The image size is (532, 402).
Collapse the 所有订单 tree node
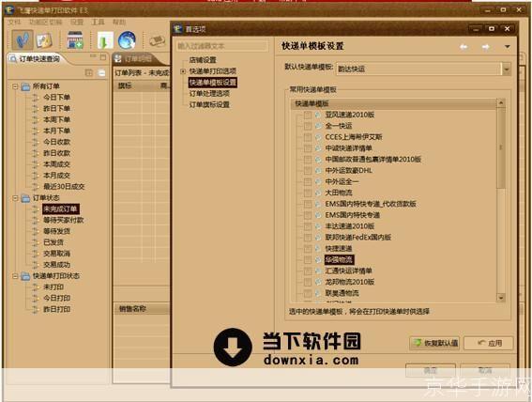[x=15, y=86]
